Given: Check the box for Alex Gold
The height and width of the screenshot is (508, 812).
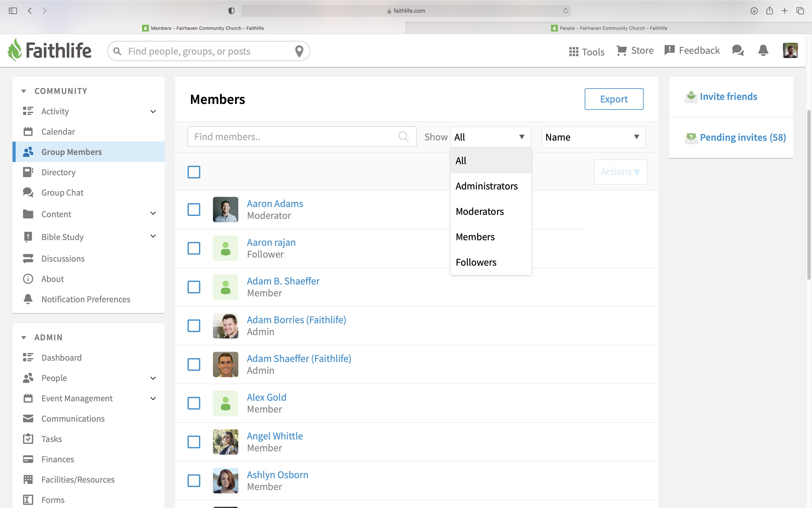Looking at the screenshot, I should [x=194, y=403].
